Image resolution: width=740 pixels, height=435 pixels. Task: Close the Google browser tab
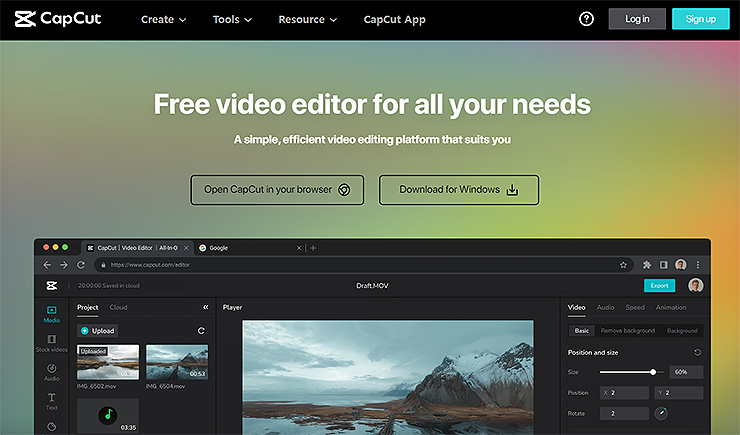pyautogui.click(x=299, y=248)
